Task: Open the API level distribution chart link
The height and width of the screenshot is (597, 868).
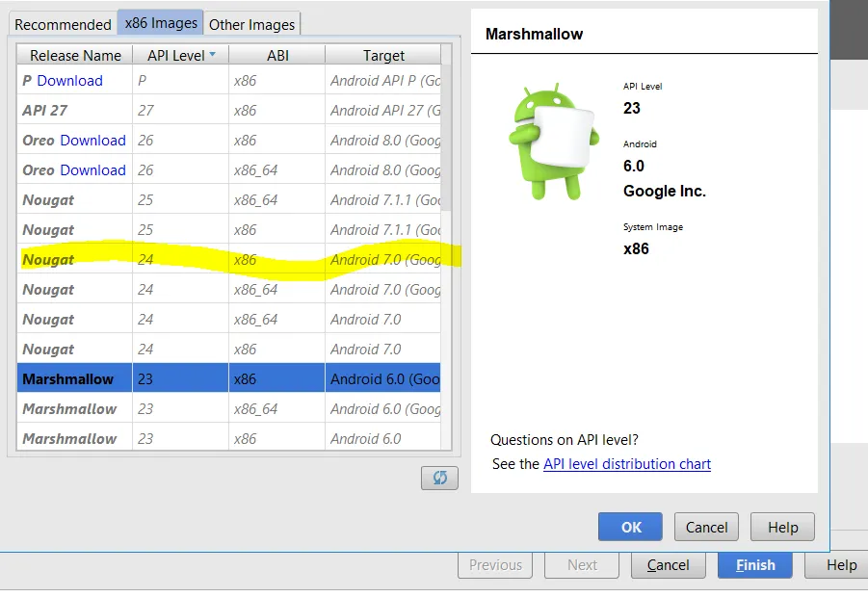Action: (627, 464)
